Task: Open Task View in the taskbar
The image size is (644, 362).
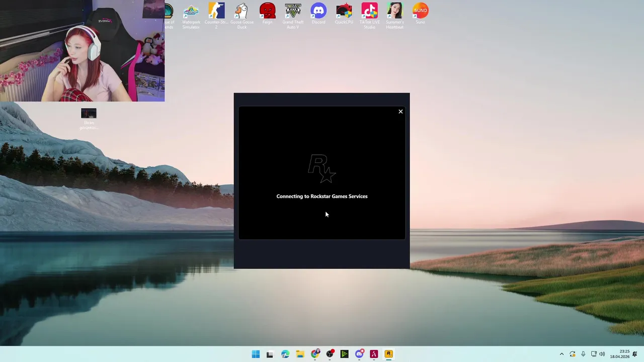Action: [x=270, y=354]
